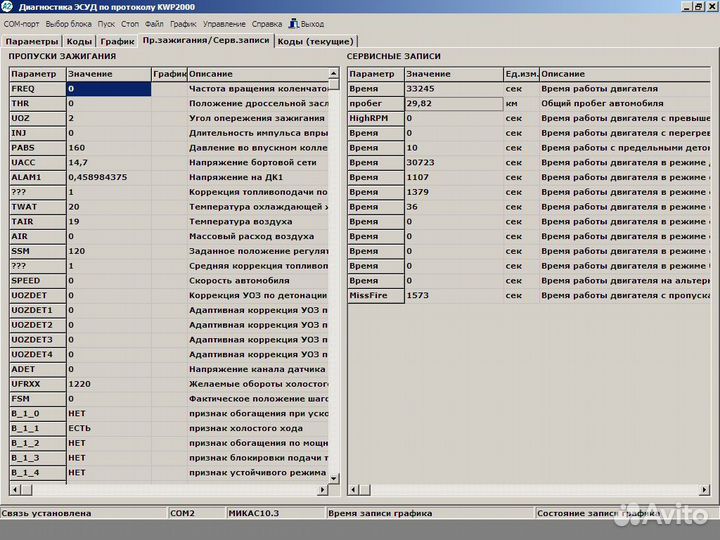Image resolution: width=720 pixels, height=540 pixels.
Task: Select the FREQ value cell
Action: (108, 89)
